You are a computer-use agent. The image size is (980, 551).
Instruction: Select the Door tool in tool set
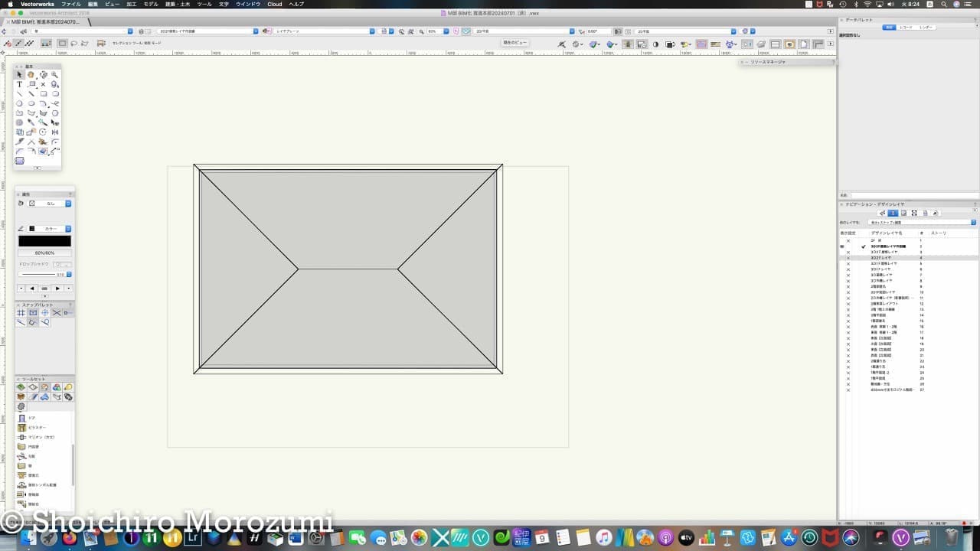pyautogui.click(x=21, y=418)
